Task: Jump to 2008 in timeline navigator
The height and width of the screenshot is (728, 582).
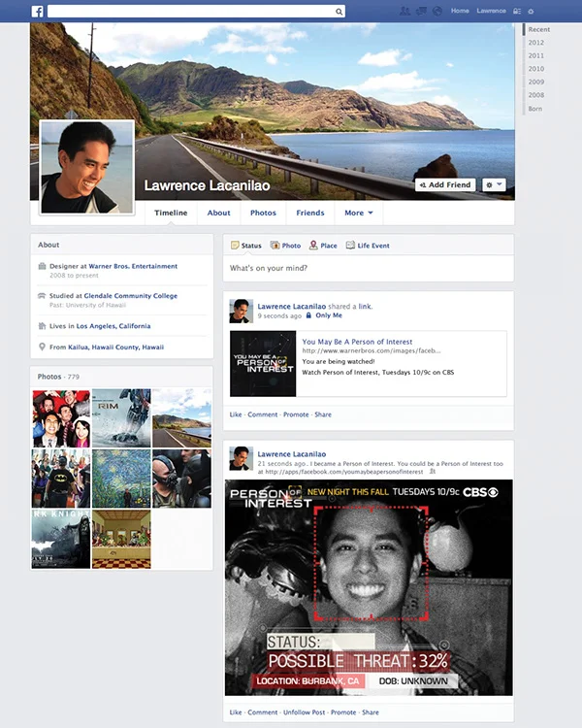Action: click(x=536, y=95)
